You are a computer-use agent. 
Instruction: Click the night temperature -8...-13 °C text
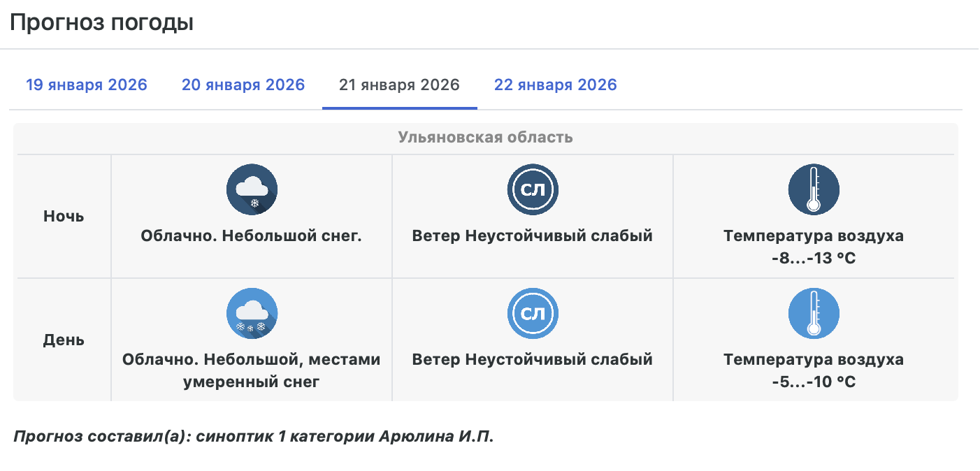(814, 259)
